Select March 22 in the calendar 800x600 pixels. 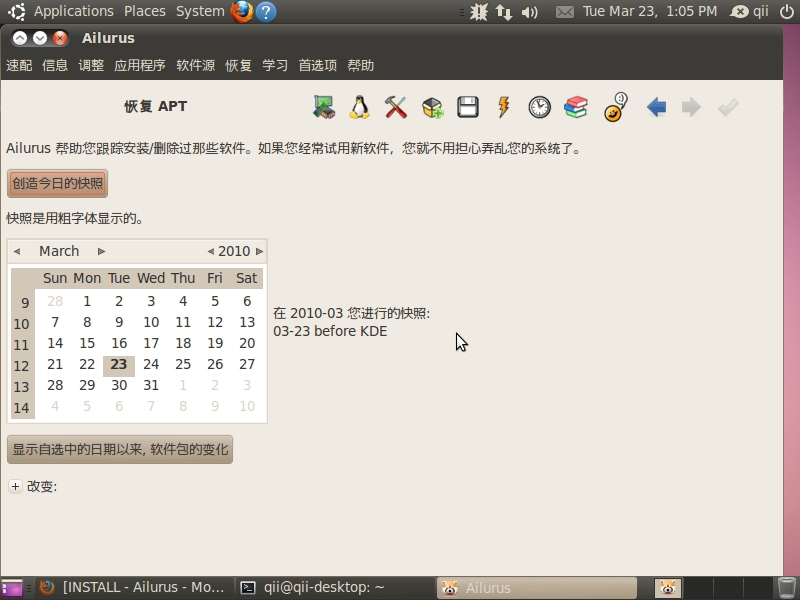87,365
